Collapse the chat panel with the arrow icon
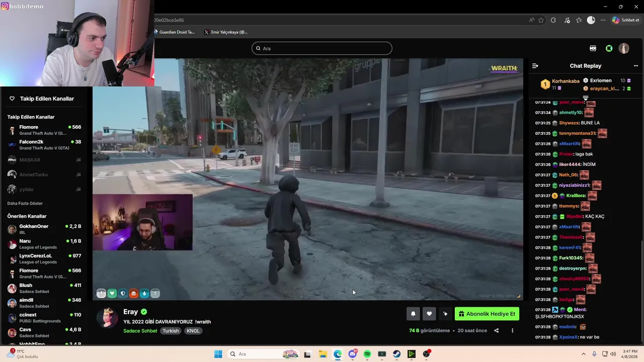 tap(535, 66)
